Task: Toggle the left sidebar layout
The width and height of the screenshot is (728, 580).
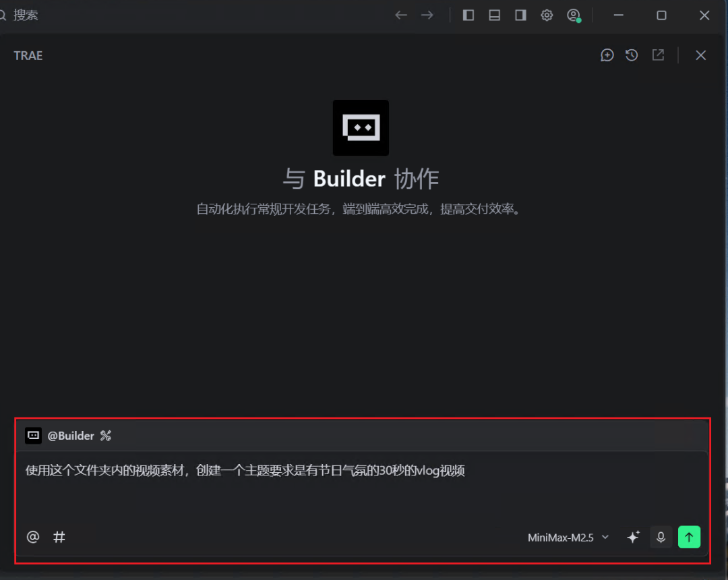Action: click(x=468, y=15)
